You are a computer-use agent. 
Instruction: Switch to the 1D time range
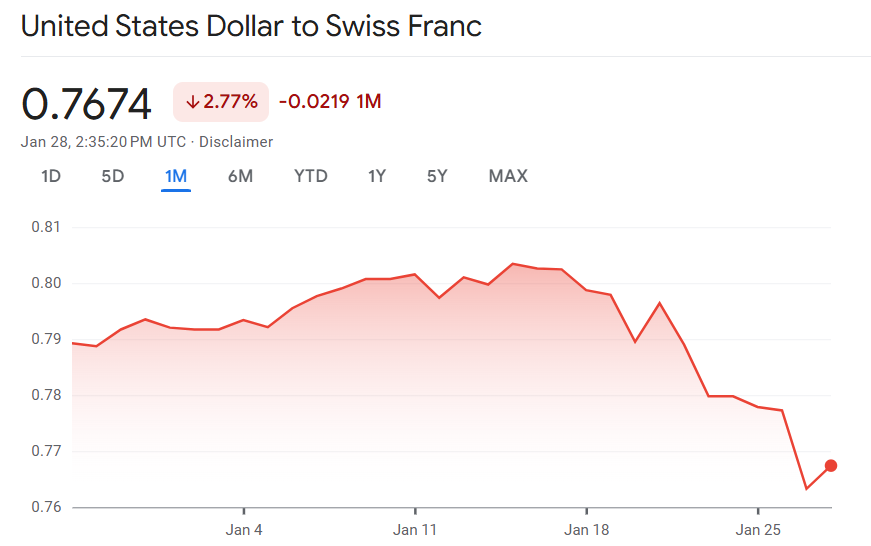51,177
